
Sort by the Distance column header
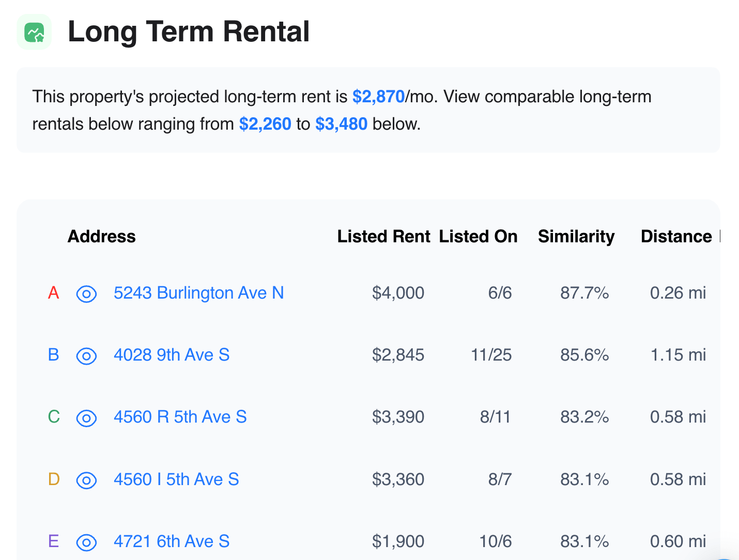pyautogui.click(x=676, y=236)
